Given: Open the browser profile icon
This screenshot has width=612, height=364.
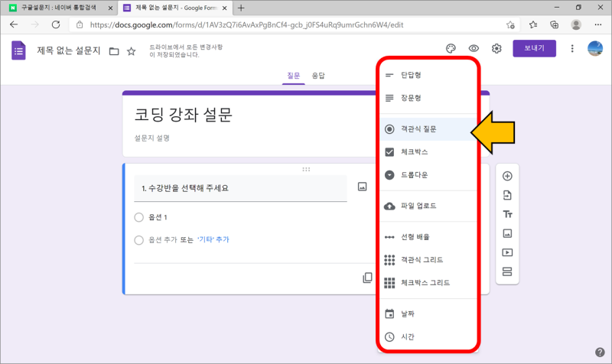Looking at the screenshot, I should coord(576,24).
